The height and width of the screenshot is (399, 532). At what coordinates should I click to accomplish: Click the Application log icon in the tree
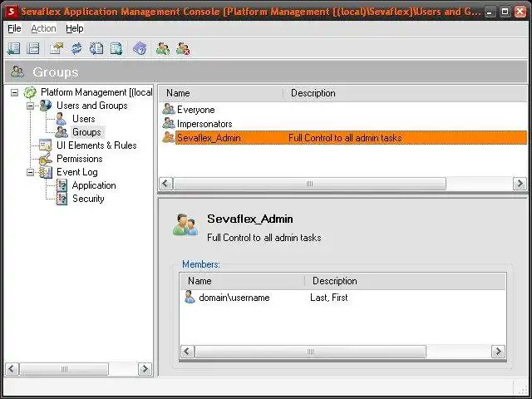[x=62, y=185]
